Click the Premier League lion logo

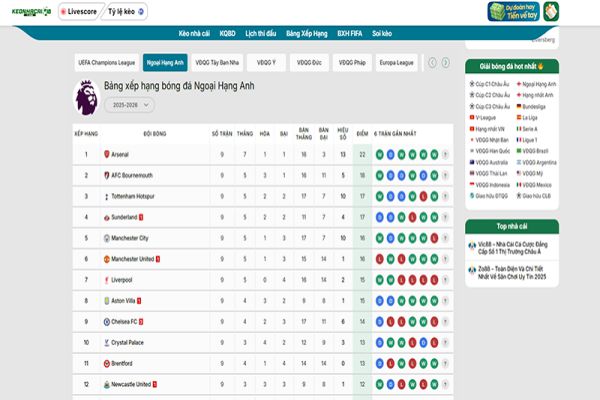87,97
